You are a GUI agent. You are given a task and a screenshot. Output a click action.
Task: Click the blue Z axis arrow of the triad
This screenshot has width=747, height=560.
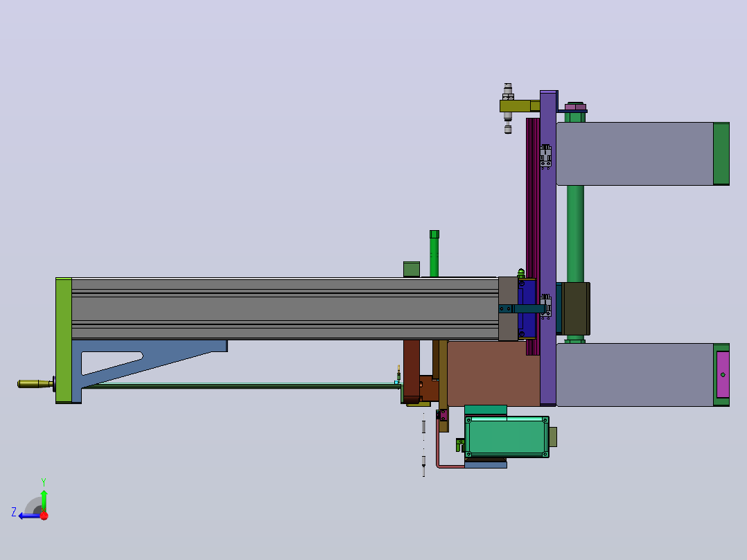[x=30, y=516]
